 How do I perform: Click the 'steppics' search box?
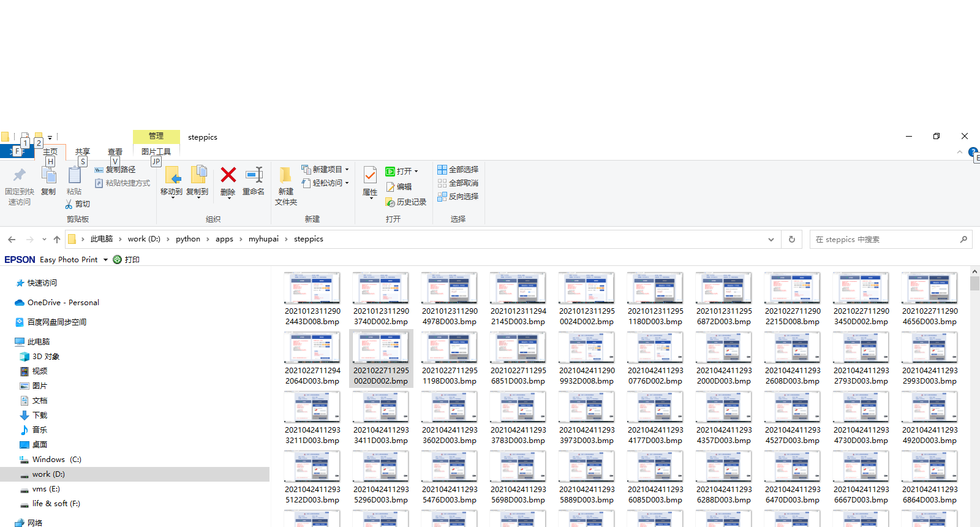(x=891, y=240)
